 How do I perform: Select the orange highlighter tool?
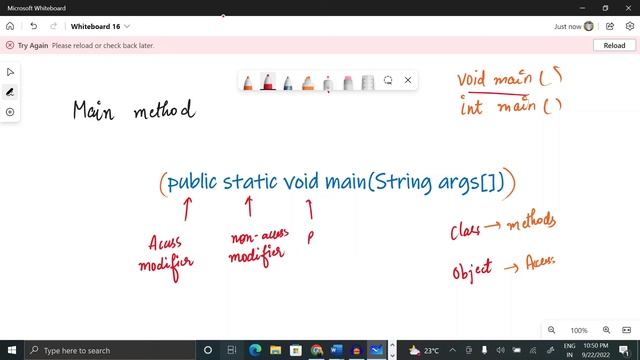(x=308, y=83)
